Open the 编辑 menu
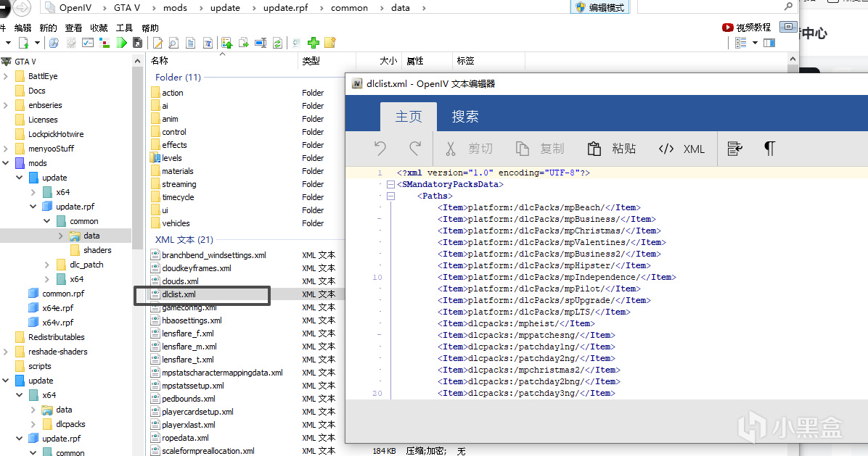 [22, 28]
